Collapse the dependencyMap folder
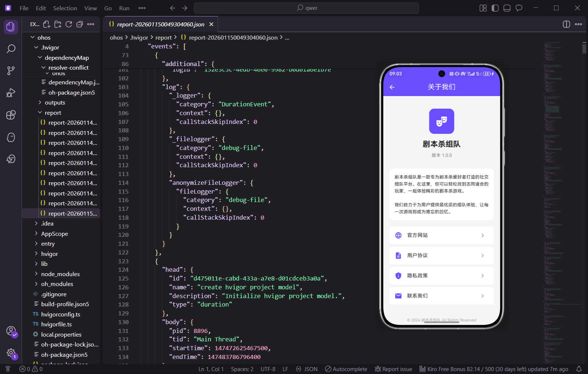 pos(61,58)
